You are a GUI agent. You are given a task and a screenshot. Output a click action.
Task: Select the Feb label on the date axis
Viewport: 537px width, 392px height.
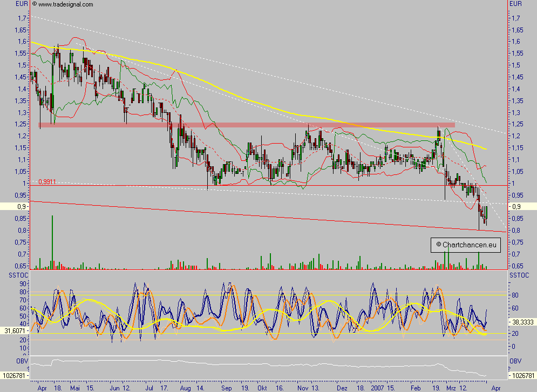coord(416,388)
